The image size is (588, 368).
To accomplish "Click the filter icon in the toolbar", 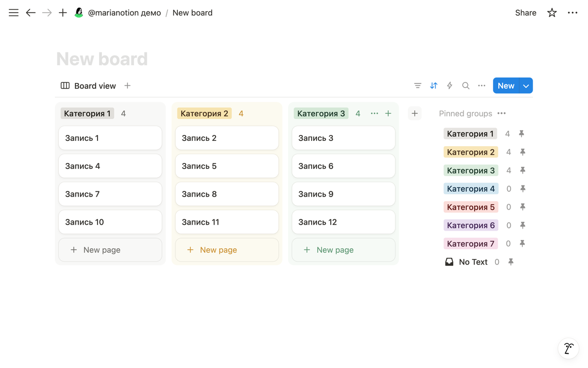I will coord(417,86).
